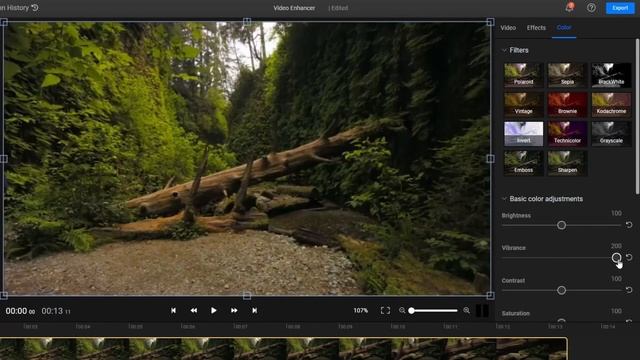The image size is (640, 360).
Task: Click the top-center crop handle of preview
Action: point(247,22)
